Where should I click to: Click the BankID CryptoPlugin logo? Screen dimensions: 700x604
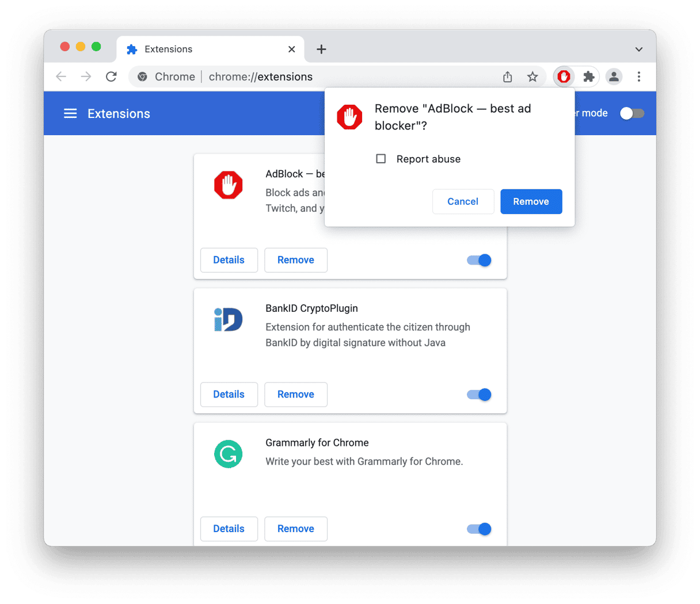229,319
